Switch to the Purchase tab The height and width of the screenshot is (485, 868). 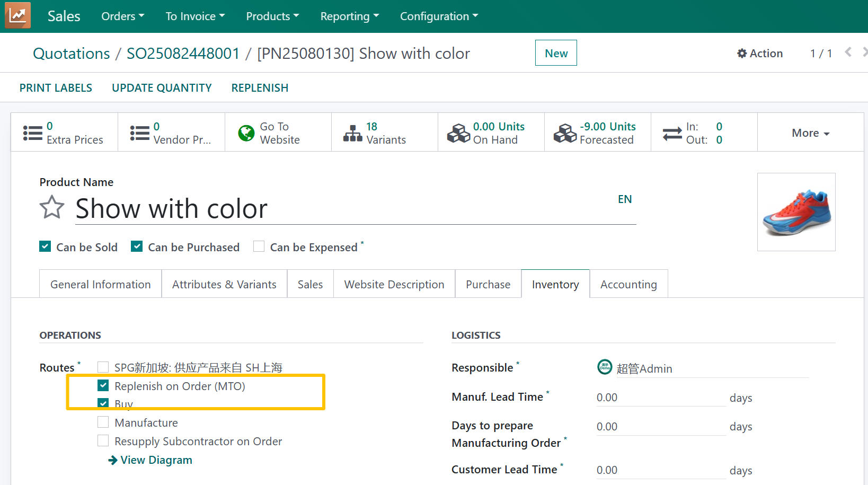pos(488,284)
